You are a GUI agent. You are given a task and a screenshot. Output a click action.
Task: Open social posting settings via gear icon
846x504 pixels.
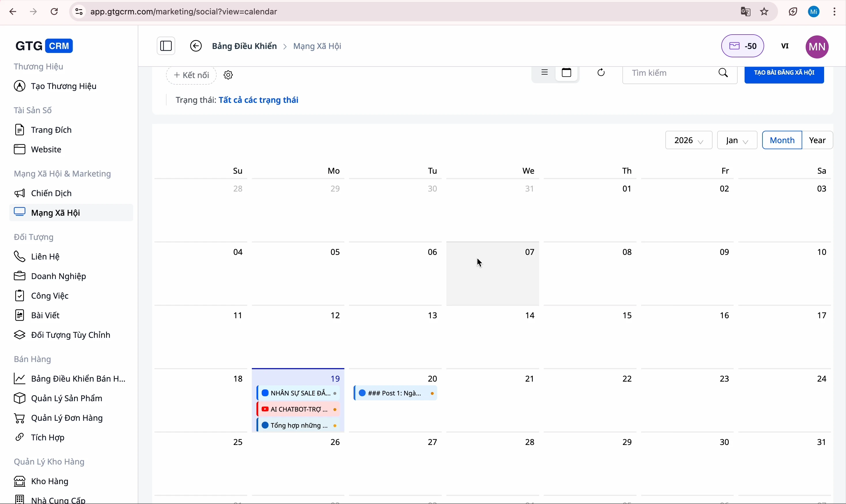coord(228,75)
